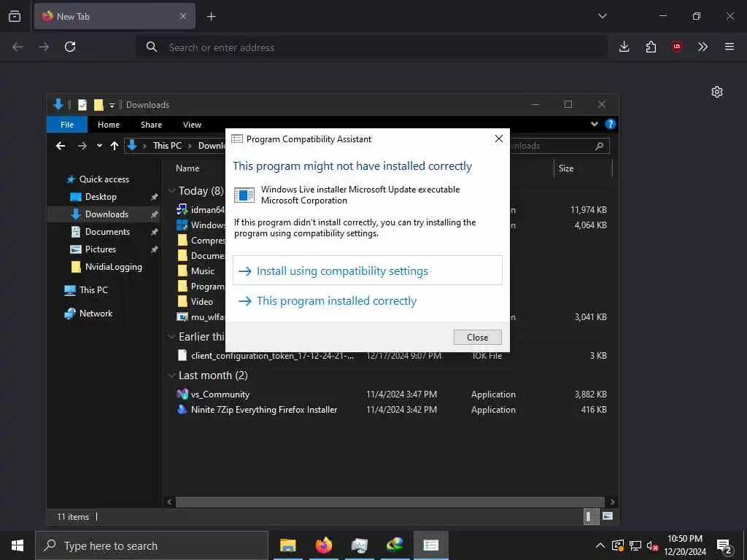Click muted volume icon in tray

coord(651,545)
